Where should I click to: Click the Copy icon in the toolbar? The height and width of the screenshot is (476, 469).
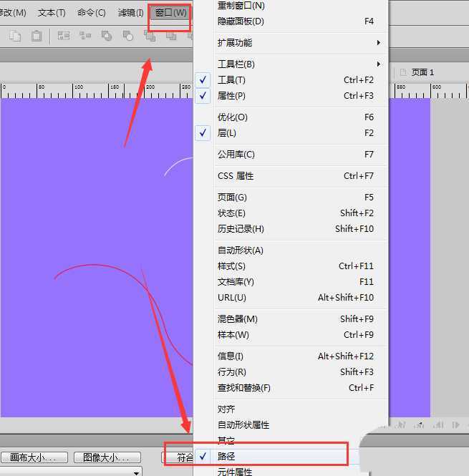click(x=16, y=36)
